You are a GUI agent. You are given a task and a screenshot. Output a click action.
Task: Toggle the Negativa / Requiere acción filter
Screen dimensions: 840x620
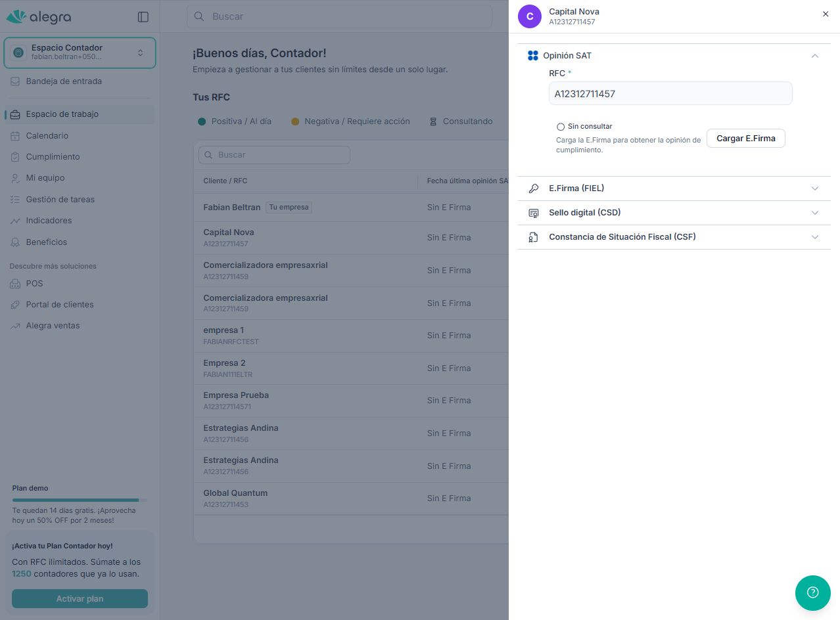click(350, 122)
